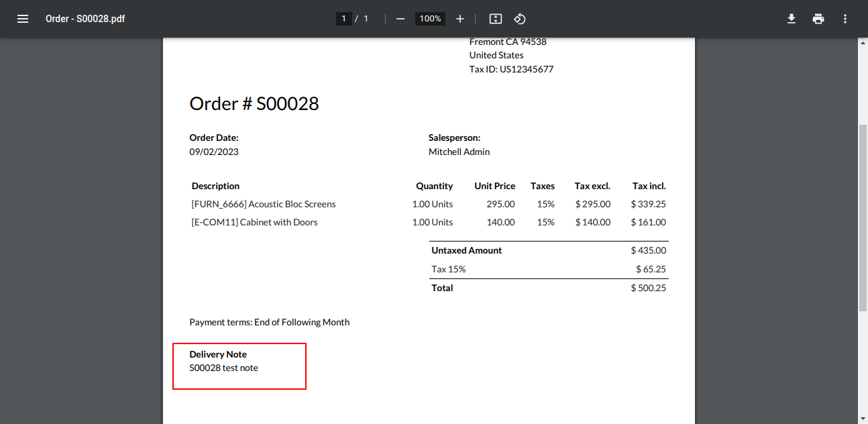Click the 'Description' column header
Viewport: 868px width, 424px height.
click(x=215, y=186)
